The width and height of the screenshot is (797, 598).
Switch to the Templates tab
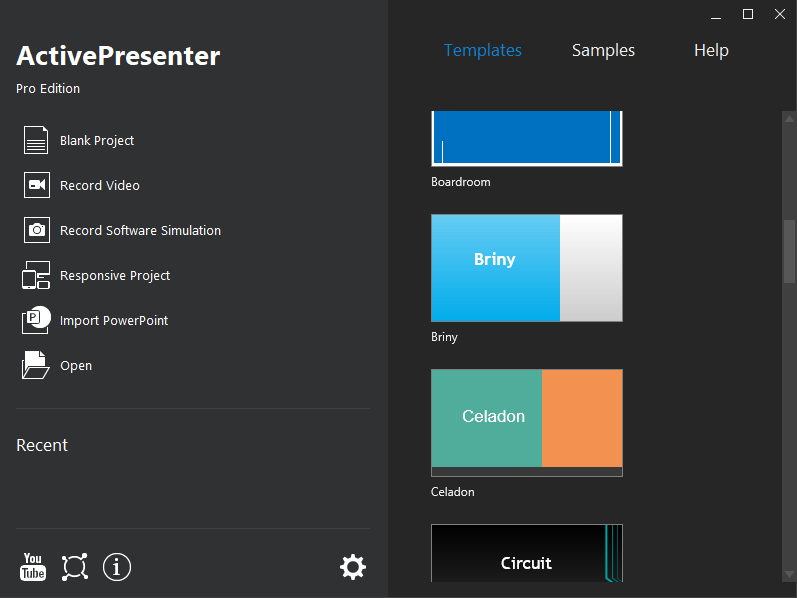483,50
